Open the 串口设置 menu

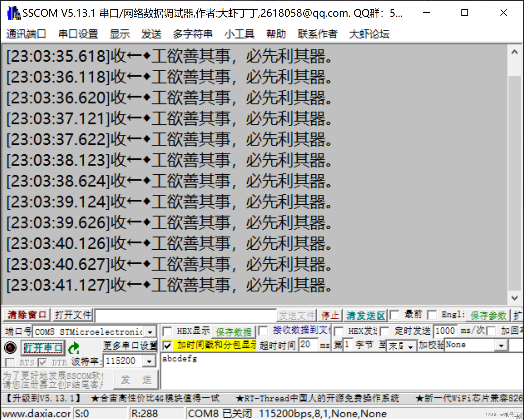(x=78, y=34)
